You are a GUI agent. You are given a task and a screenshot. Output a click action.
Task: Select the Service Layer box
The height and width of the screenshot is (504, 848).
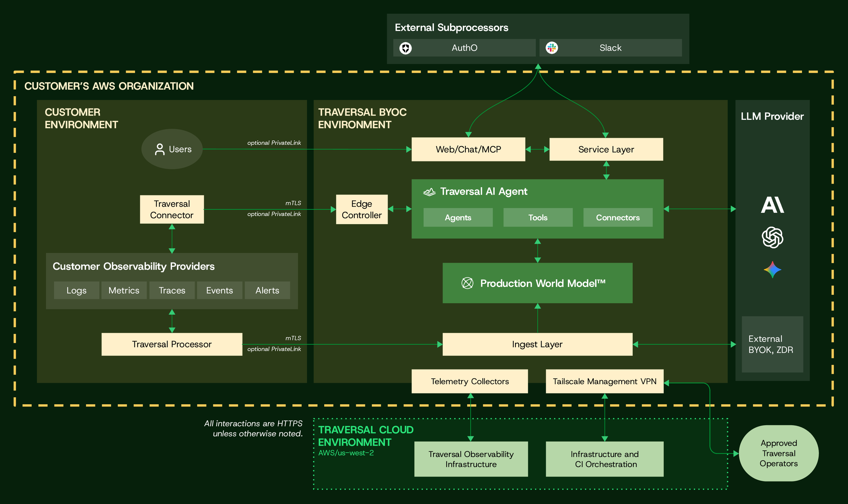click(x=606, y=149)
